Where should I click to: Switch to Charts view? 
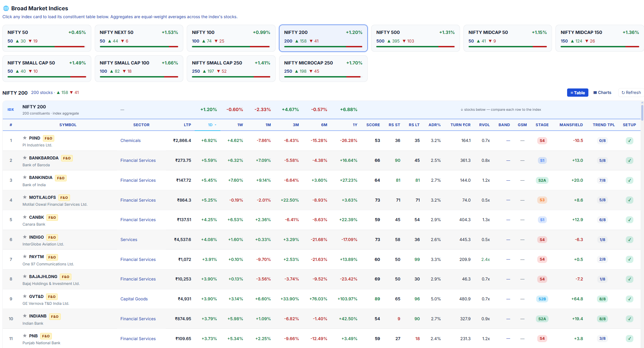click(602, 93)
